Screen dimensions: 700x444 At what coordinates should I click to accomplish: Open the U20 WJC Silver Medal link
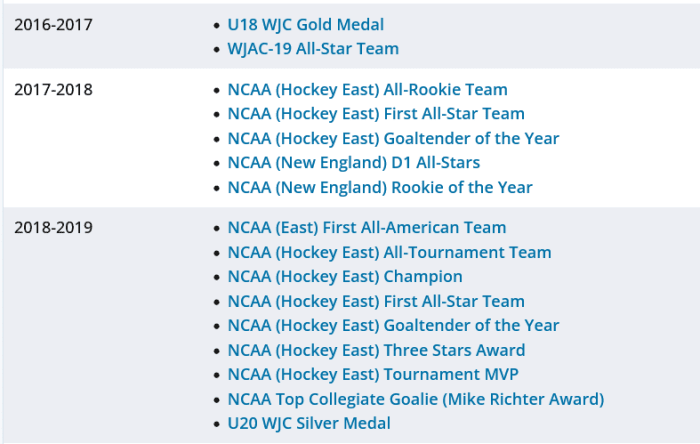(309, 423)
